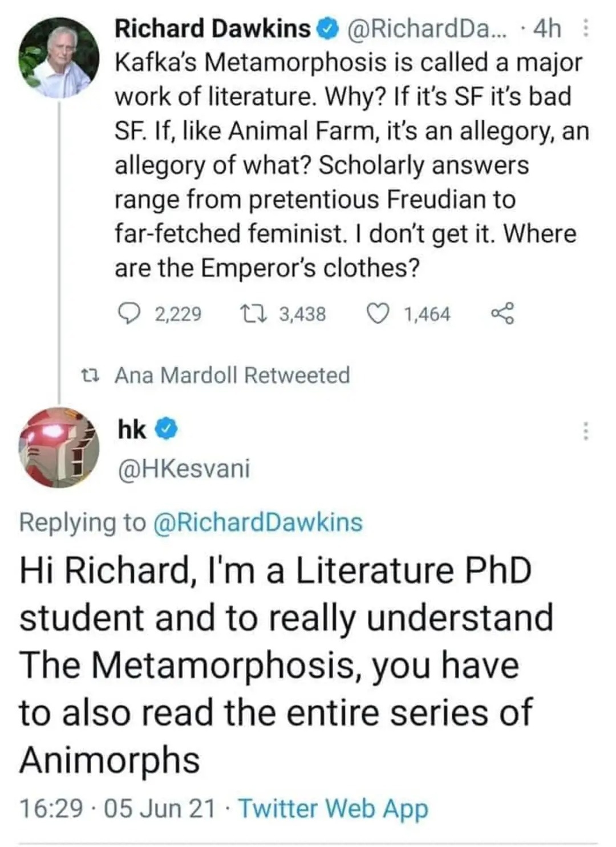Open the 4h timestamp of Dawkins' tweet
The image size is (616, 847).
pyautogui.click(x=546, y=29)
